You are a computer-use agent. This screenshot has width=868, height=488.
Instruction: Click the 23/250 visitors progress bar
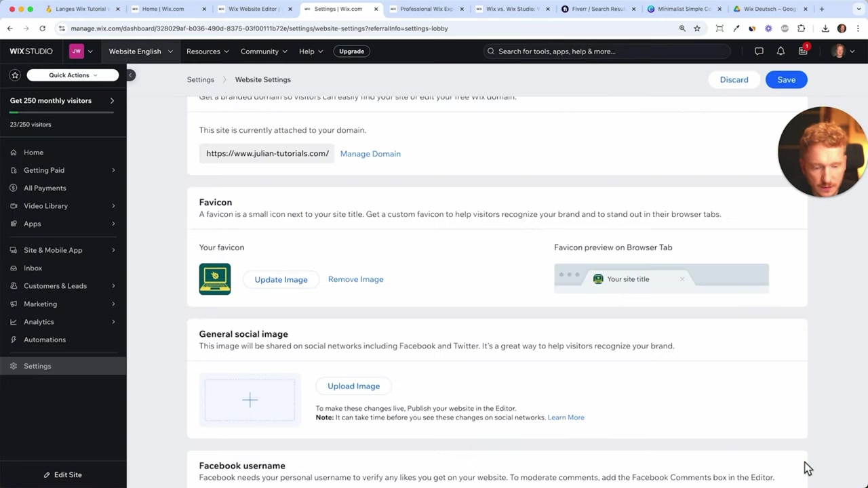(x=62, y=113)
